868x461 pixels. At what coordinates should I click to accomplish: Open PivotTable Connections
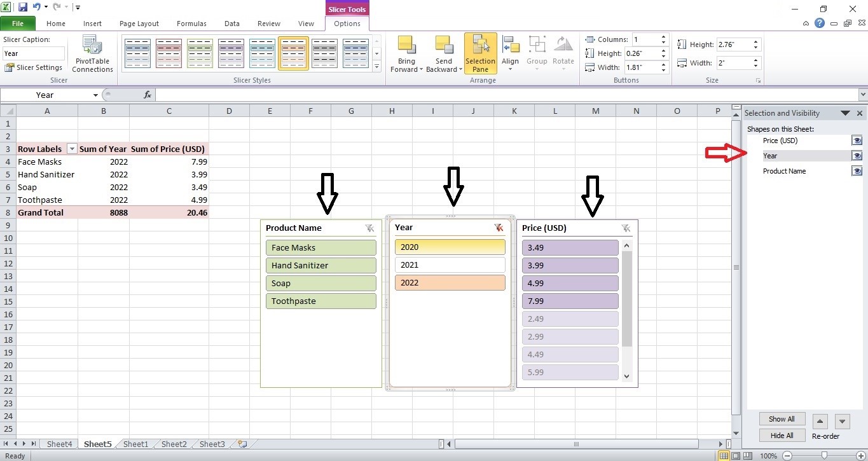[x=92, y=53]
